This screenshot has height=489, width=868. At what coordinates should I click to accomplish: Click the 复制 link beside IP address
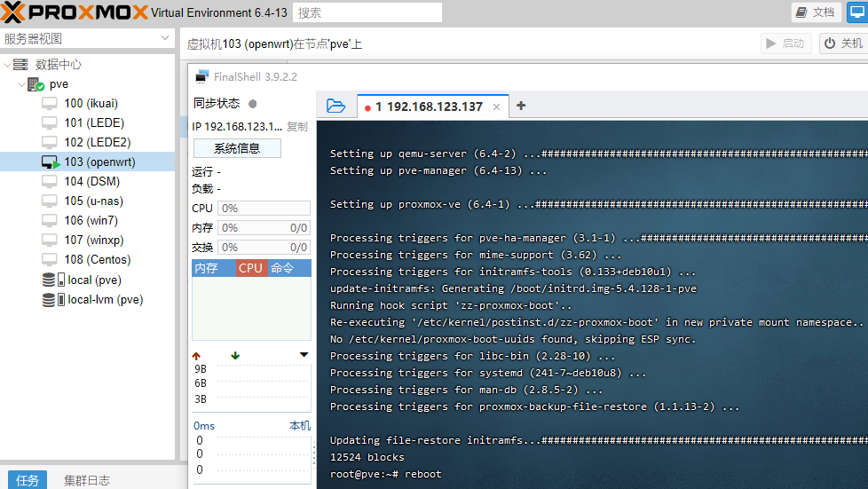click(x=296, y=127)
